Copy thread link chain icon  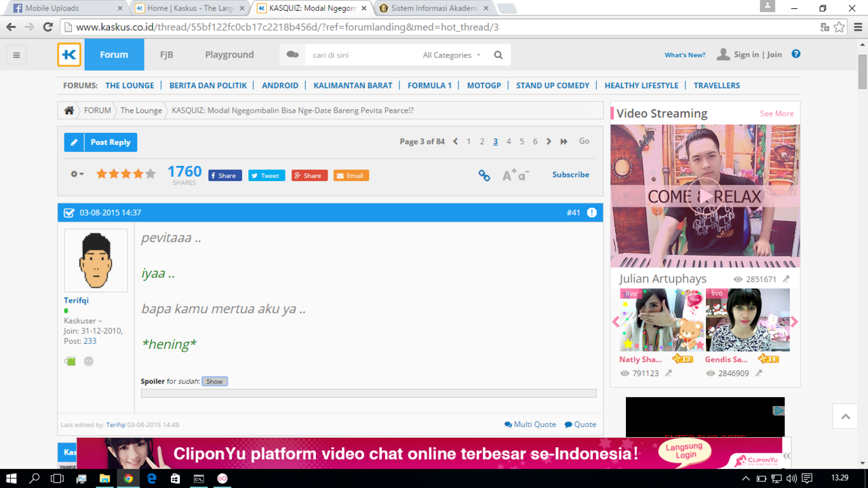coord(484,176)
